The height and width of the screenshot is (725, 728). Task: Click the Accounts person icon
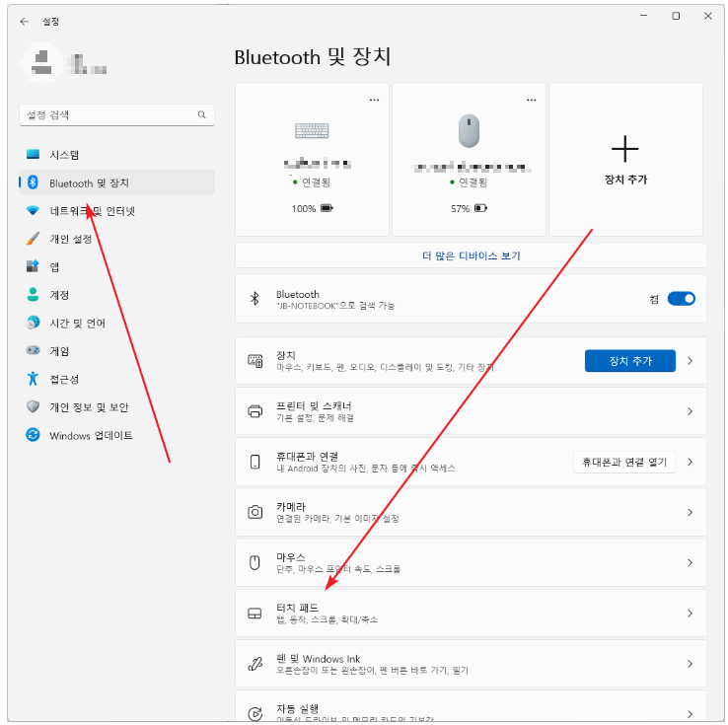click(x=33, y=294)
